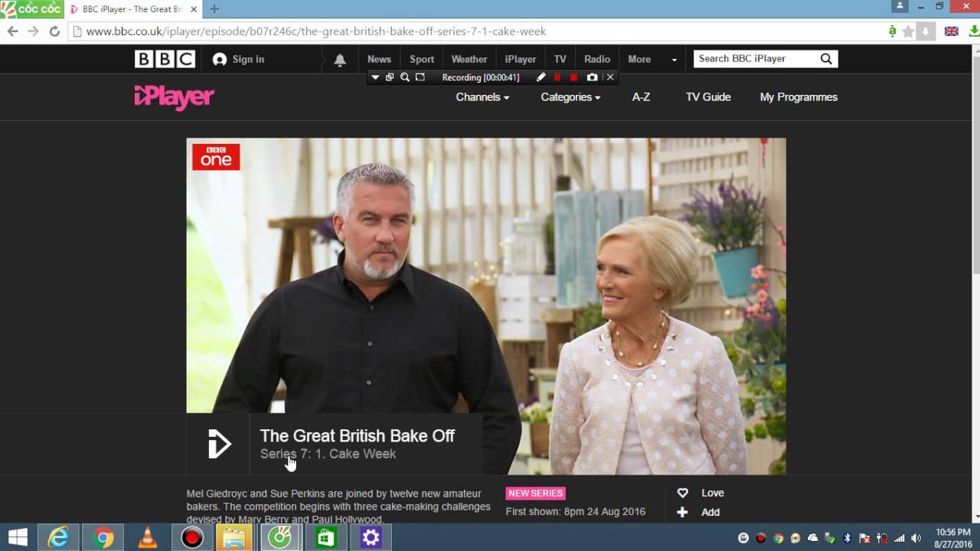Take snapshot with recorder camera icon
The width and height of the screenshot is (980, 551).
click(x=592, y=77)
